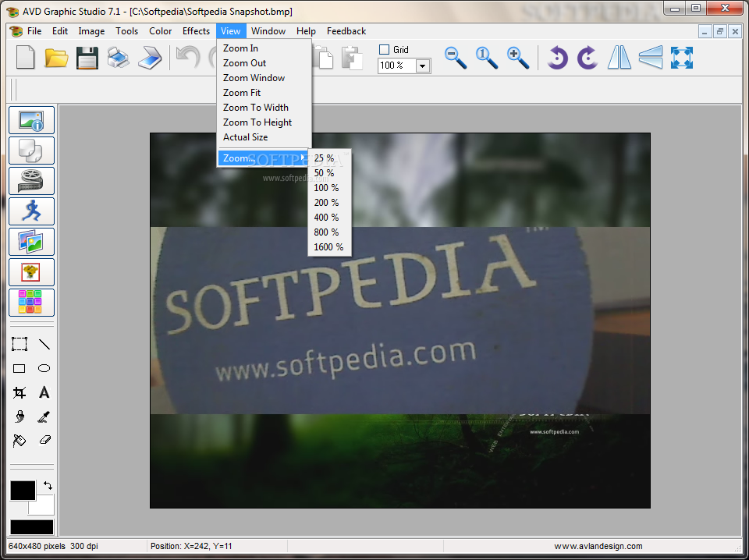Click the www.avlandesign.com status bar text
The width and height of the screenshot is (749, 560).
click(598, 546)
